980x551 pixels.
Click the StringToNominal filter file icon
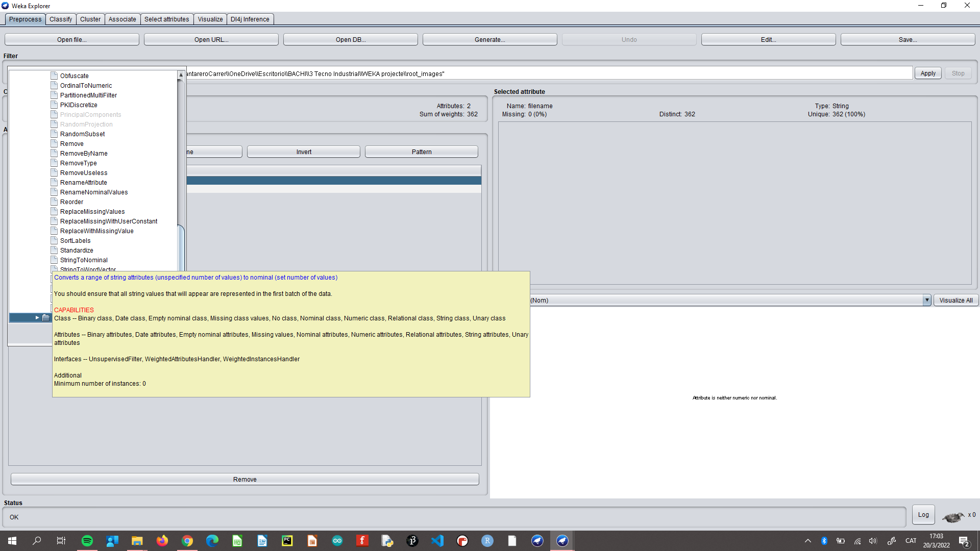coord(54,260)
